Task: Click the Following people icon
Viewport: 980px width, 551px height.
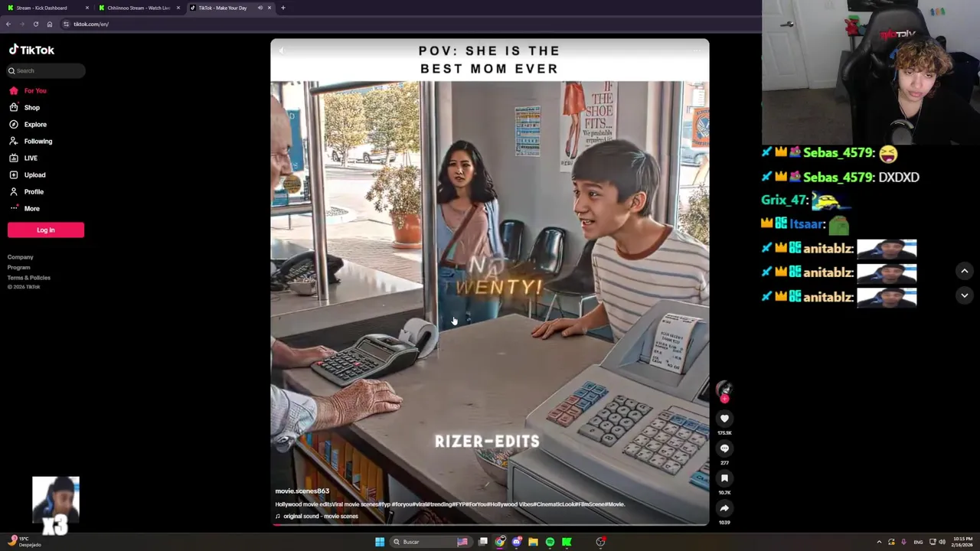Action: pyautogui.click(x=13, y=141)
